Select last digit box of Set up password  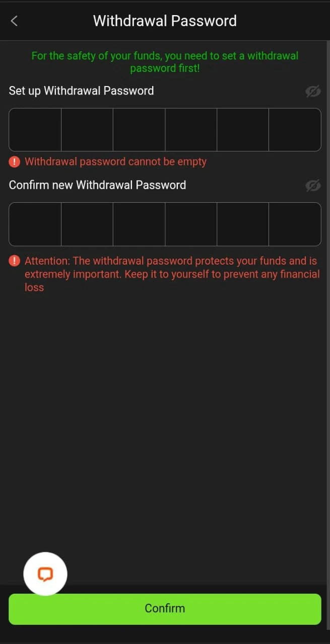click(x=295, y=130)
